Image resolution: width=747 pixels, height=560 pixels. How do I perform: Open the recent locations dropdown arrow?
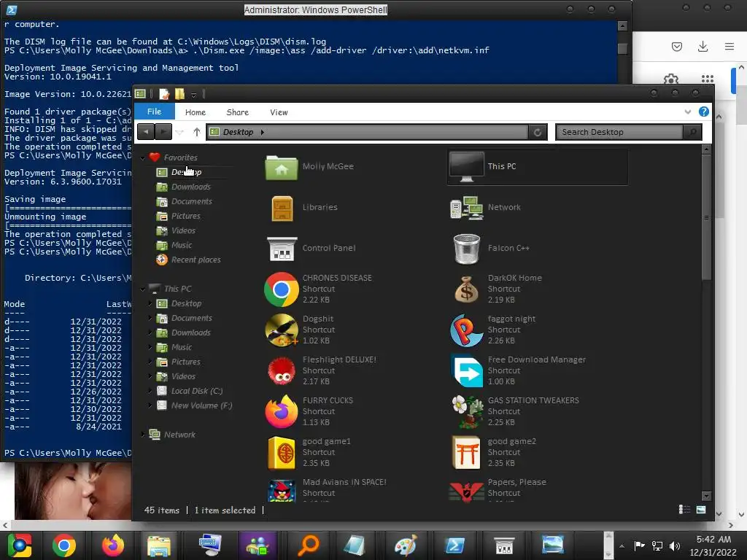point(179,133)
